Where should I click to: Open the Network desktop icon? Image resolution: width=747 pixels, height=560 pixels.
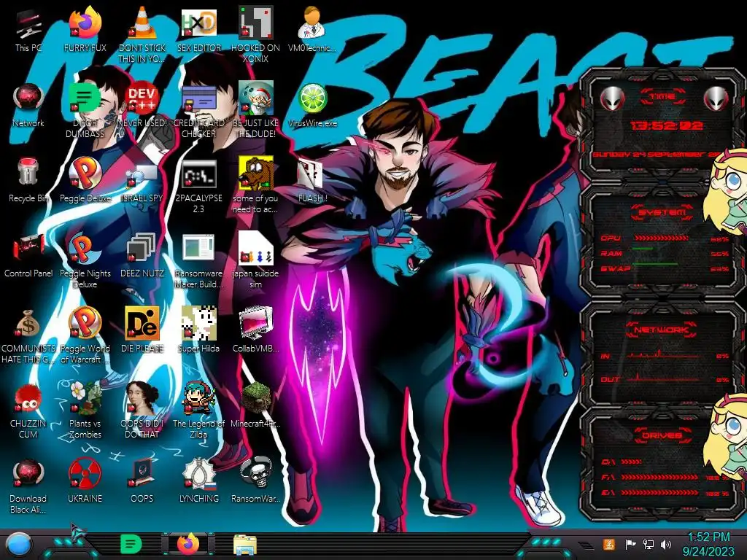(28, 98)
